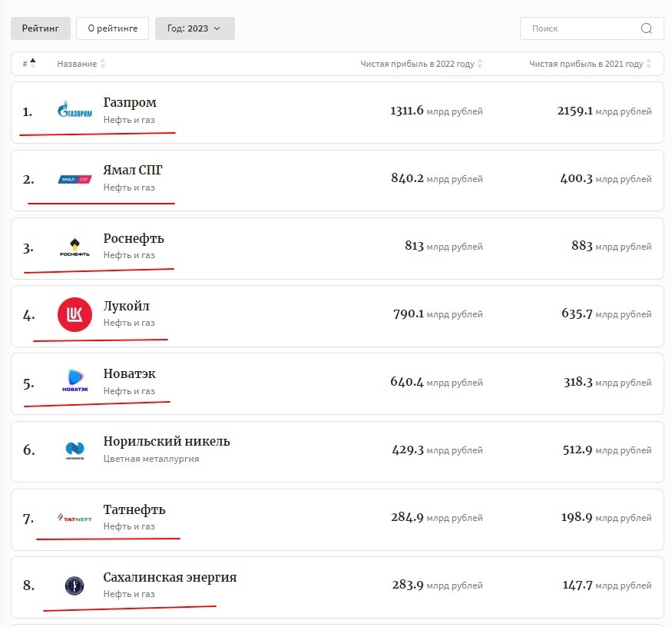The width and height of the screenshot is (672, 627).
Task: Open the Норильский никель company link
Action: [167, 441]
